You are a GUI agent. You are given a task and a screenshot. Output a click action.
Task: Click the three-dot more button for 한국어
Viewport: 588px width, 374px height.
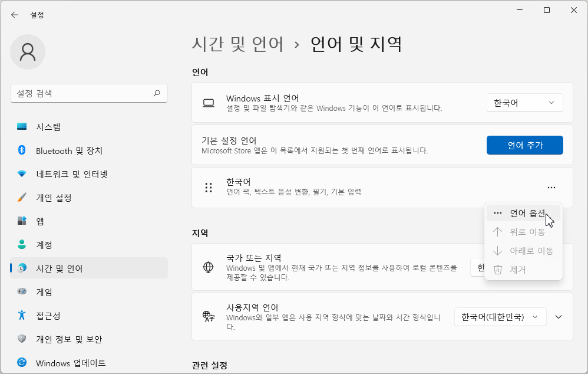click(x=551, y=188)
